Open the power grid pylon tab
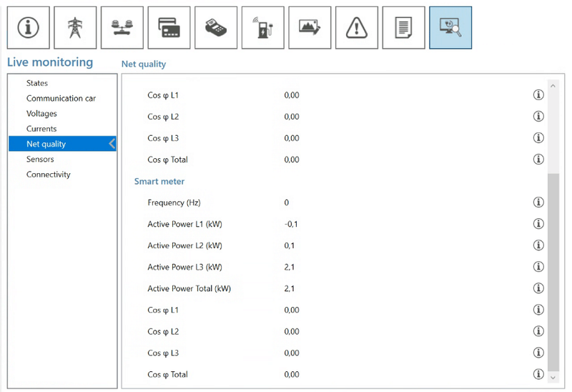The image size is (572, 392). (x=75, y=27)
